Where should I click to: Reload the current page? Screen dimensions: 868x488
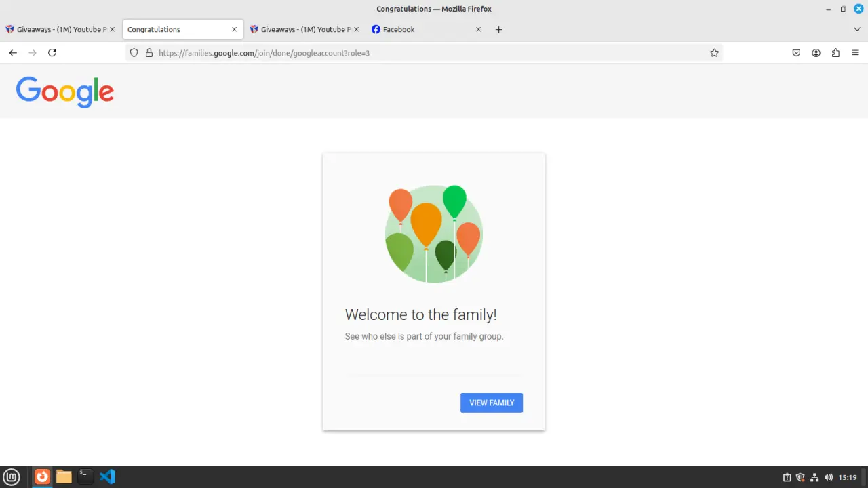(52, 53)
